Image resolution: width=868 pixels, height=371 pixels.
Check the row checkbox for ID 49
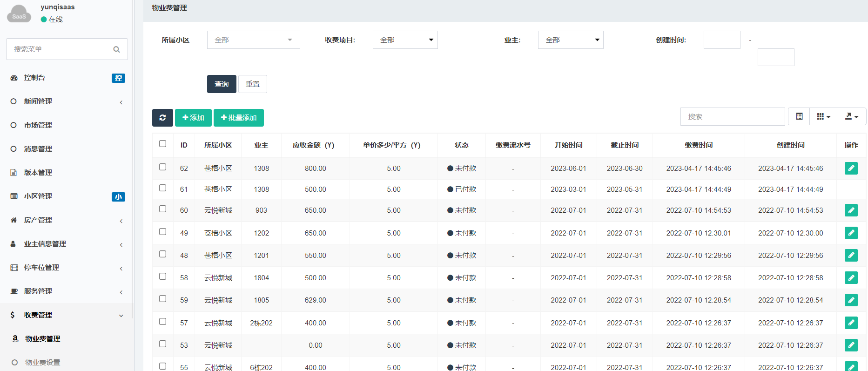point(162,231)
